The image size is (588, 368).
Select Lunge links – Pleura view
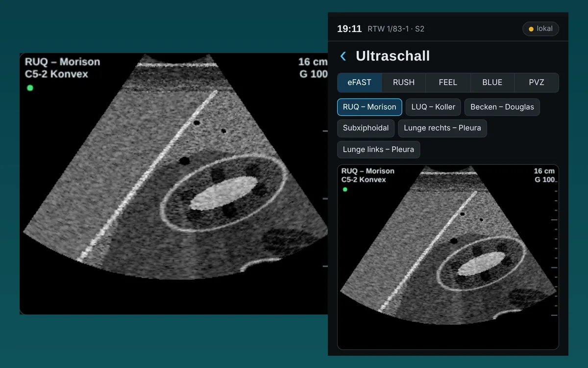[378, 150]
